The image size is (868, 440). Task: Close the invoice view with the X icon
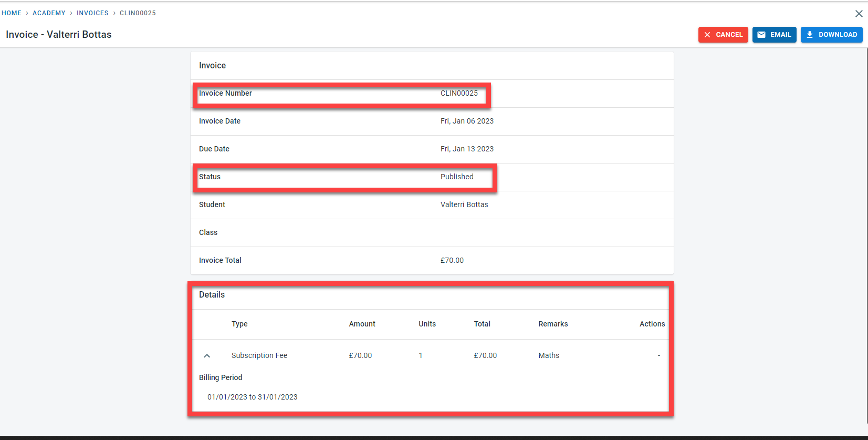[x=859, y=14]
